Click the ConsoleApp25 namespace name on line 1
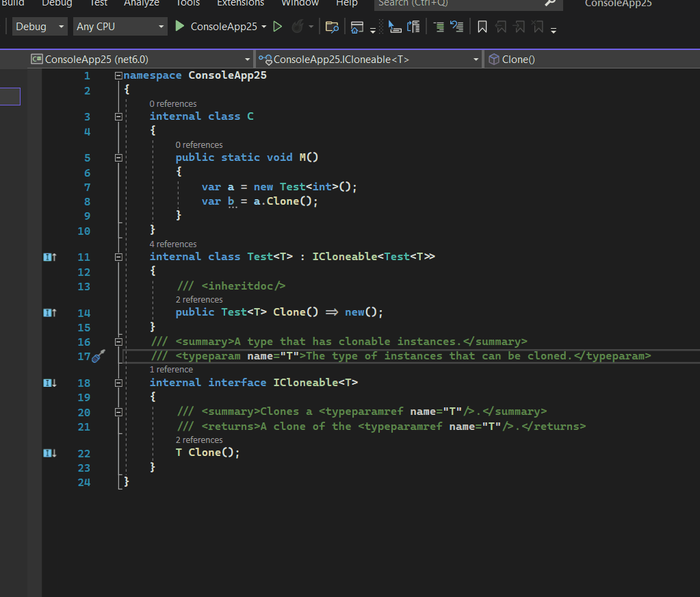700x597 pixels. 227,75
